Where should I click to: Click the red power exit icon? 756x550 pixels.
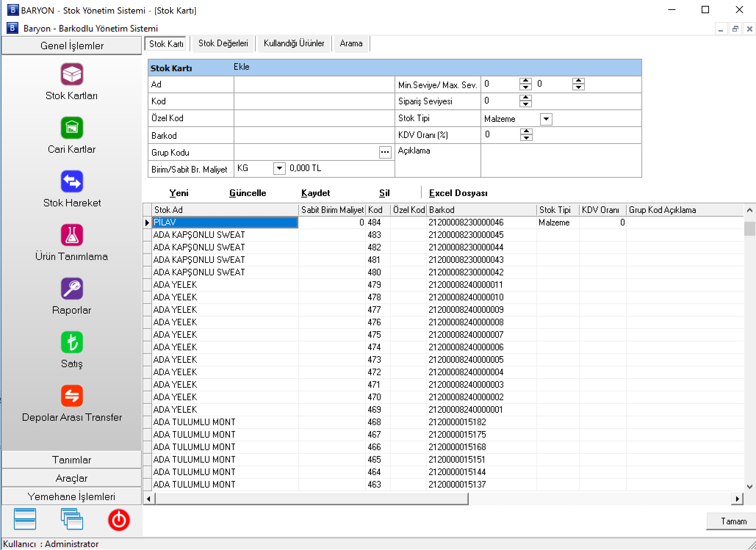119,520
